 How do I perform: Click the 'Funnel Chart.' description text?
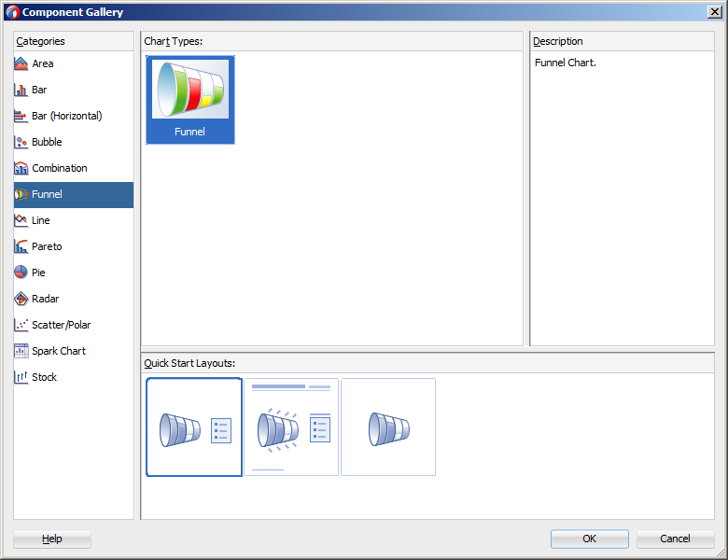[x=565, y=63]
